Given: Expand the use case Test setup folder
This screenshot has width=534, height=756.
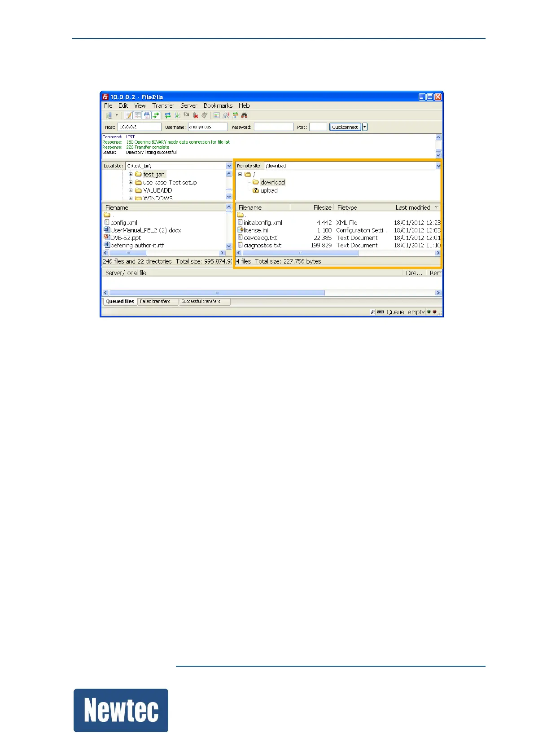Looking at the screenshot, I should [x=131, y=183].
